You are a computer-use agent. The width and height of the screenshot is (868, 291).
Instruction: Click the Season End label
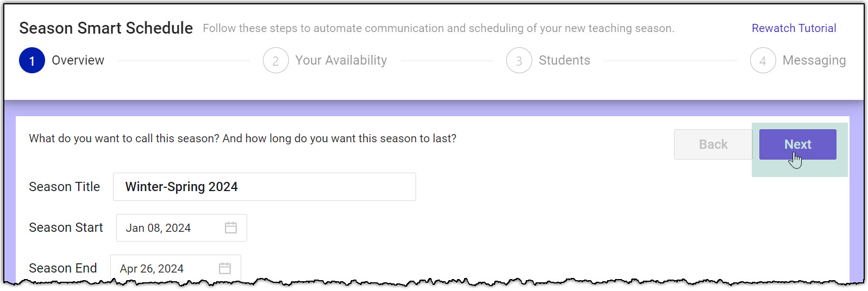(62, 268)
